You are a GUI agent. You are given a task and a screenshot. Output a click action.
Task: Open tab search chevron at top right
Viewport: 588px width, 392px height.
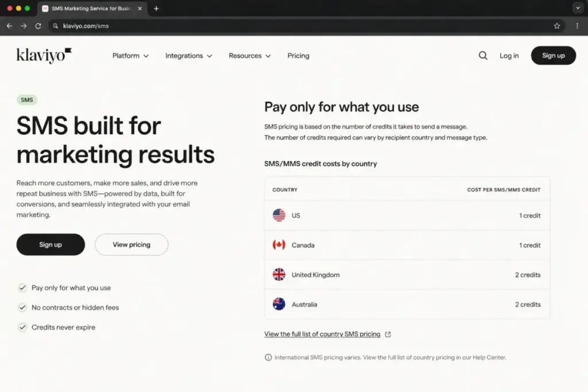(578, 8)
